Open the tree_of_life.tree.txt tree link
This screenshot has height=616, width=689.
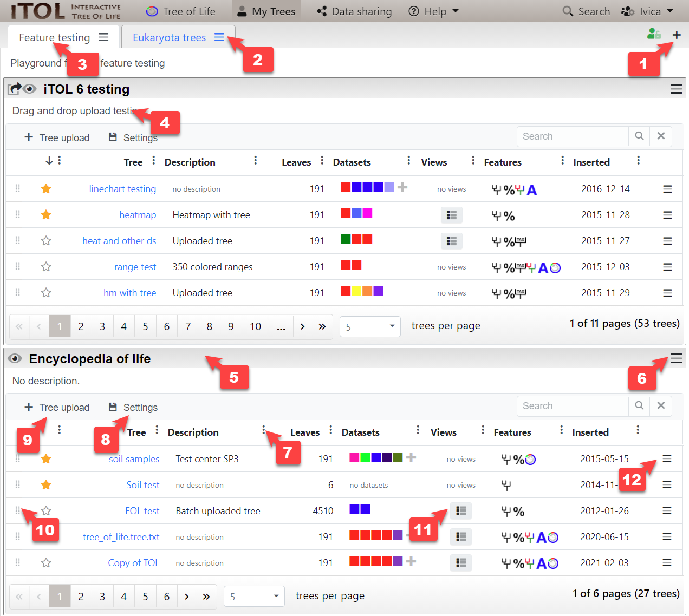click(121, 537)
